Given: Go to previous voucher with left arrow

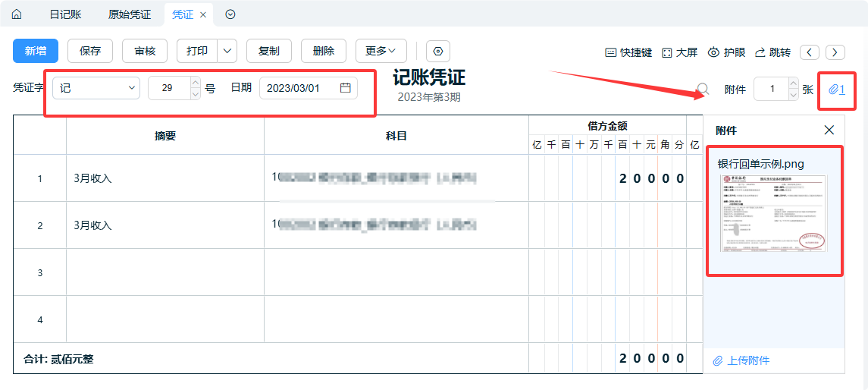Looking at the screenshot, I should (x=810, y=52).
